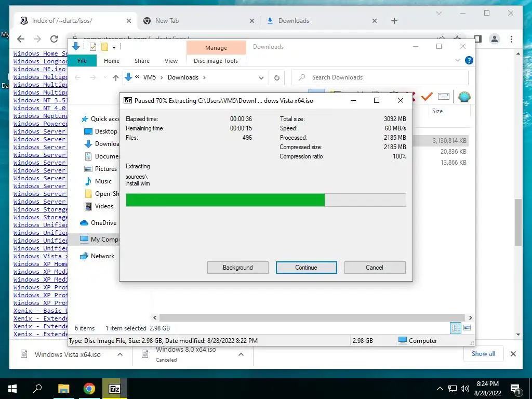Collapse the Explorer ribbon with the chevron
Image resolution: width=532 pixels, height=399 pixels.
point(457,60)
